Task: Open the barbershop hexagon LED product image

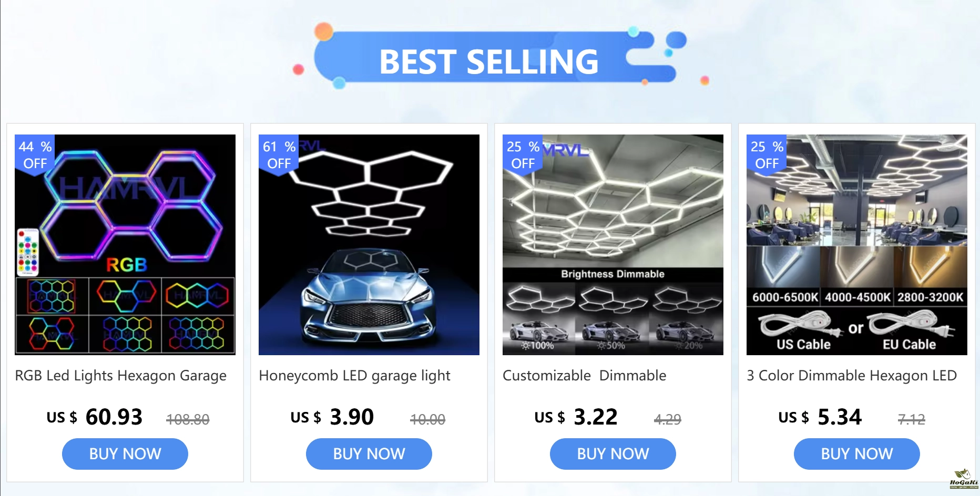Action: click(857, 245)
